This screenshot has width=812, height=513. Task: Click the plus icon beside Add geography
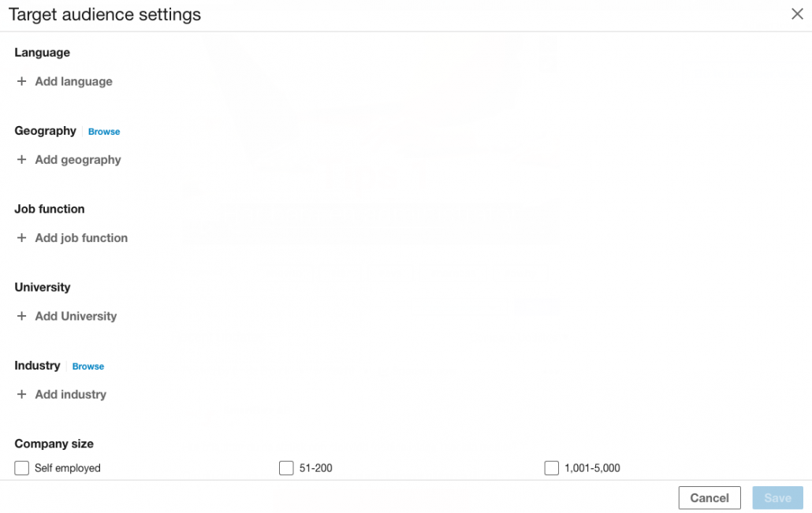(x=21, y=159)
